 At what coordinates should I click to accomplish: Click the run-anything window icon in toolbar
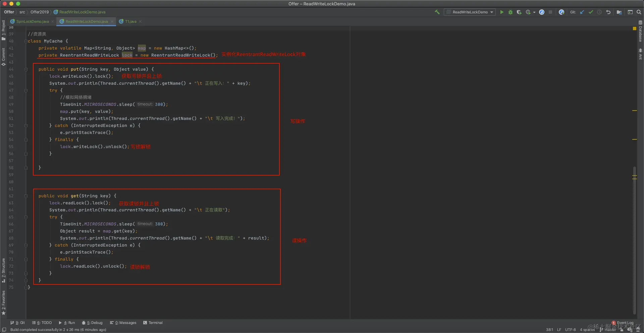pyautogui.click(x=630, y=12)
